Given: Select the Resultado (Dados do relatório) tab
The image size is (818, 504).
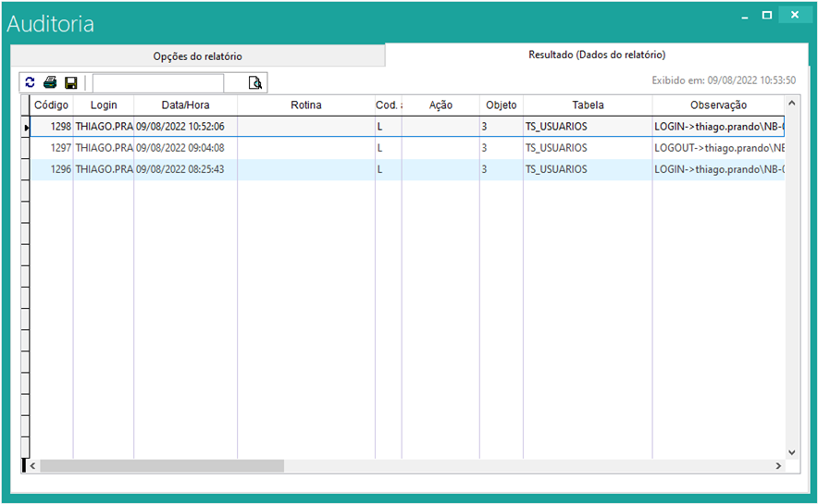Looking at the screenshot, I should [x=596, y=55].
